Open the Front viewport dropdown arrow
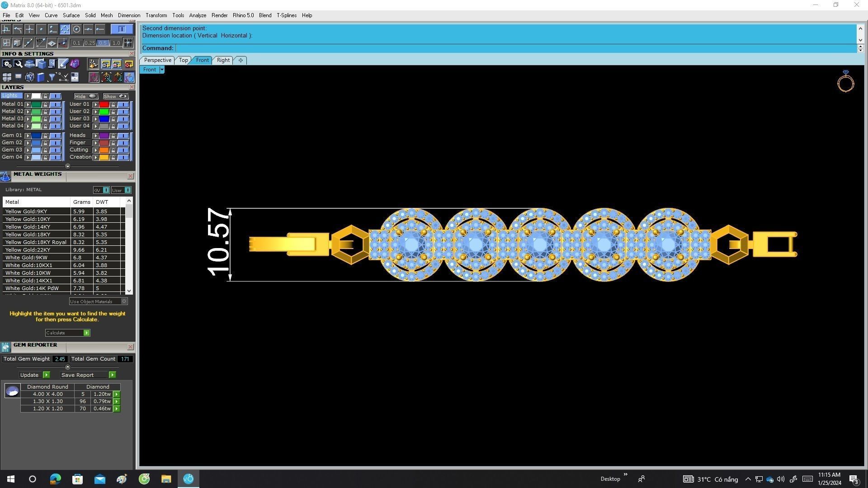868x488 pixels. [161, 70]
